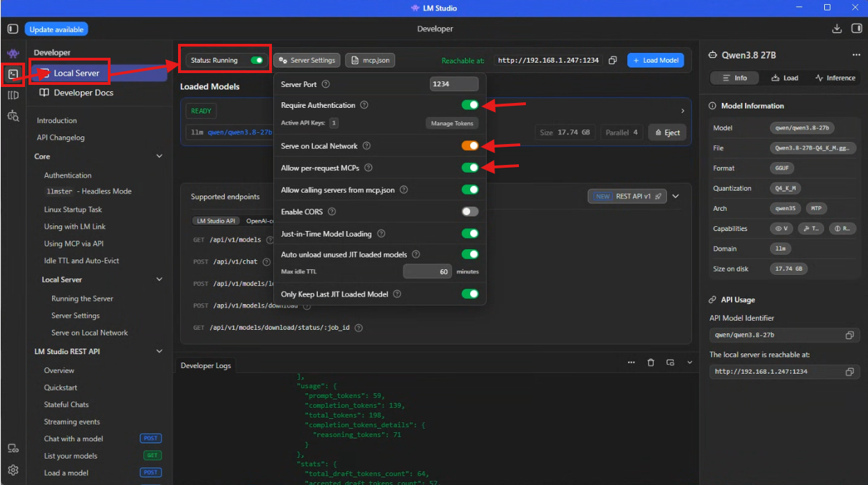Screen dimensions: 868x485
Task: Open Developer Logs three-dot menu
Action: [632, 363]
